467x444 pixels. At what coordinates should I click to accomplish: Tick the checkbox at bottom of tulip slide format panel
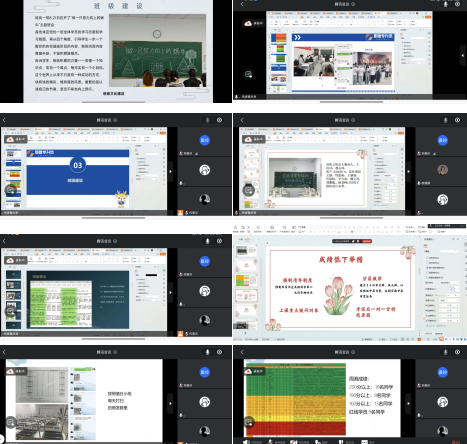coord(426,325)
